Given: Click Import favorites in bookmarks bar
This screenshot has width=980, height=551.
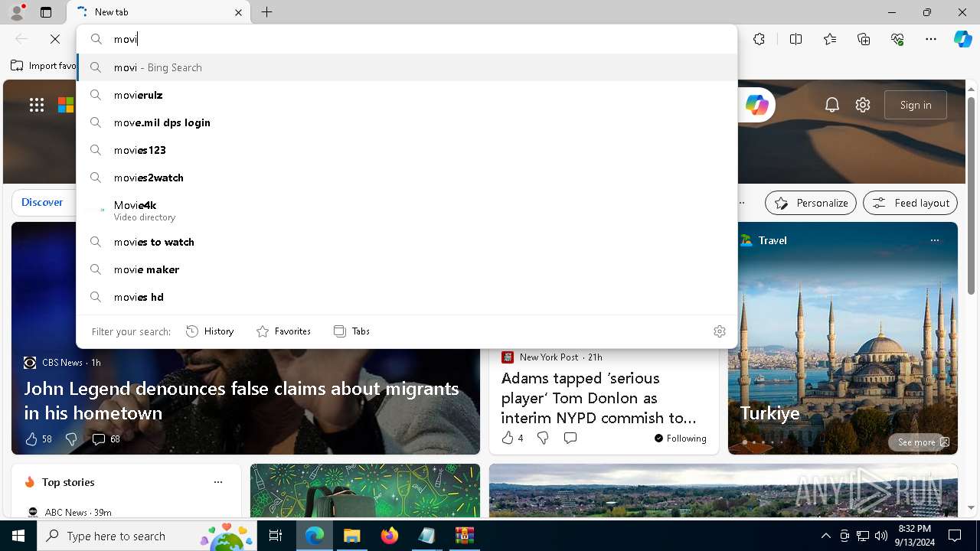Looking at the screenshot, I should (x=44, y=66).
